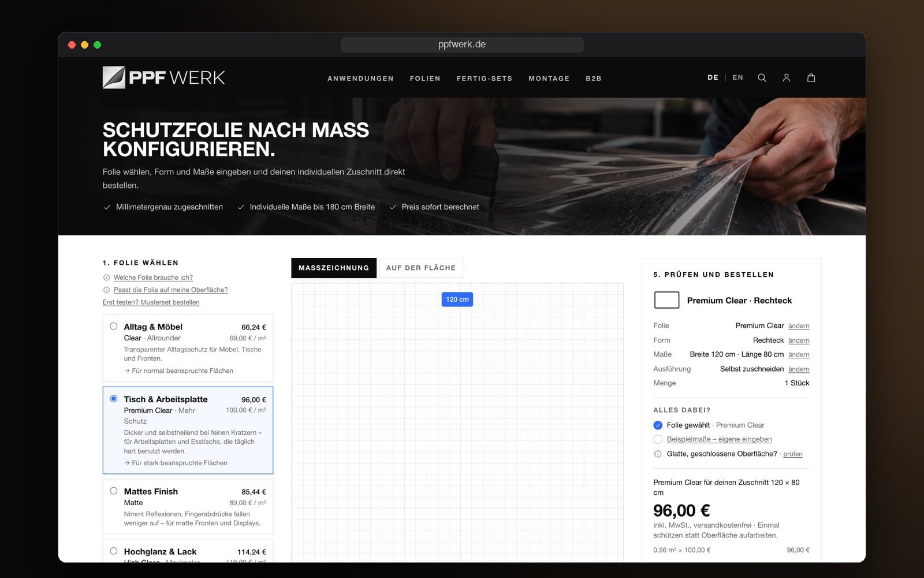Open the FERTIG-SETS menu
This screenshot has height=578, width=924.
coord(485,79)
